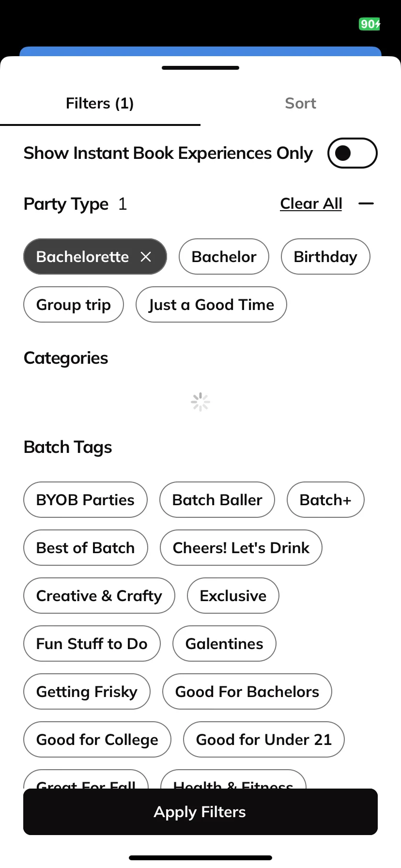Tap the battery indicator in status bar
The width and height of the screenshot is (401, 868).
[x=370, y=24]
